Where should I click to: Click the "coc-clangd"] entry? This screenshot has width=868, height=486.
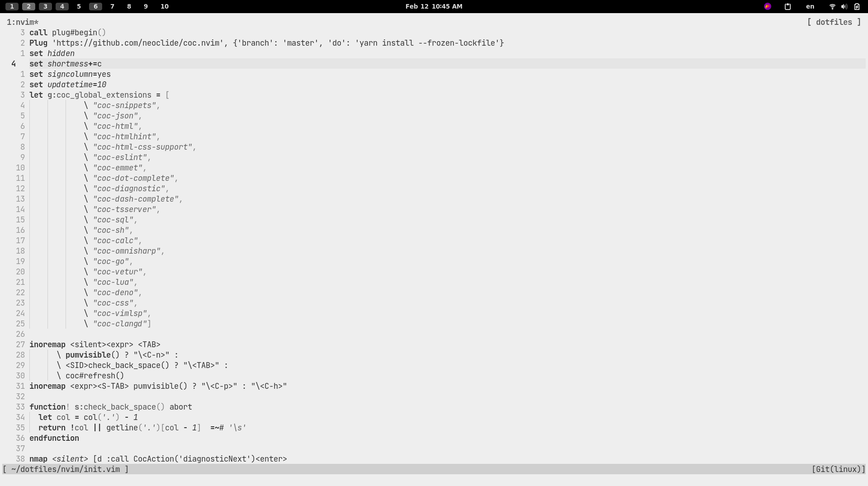click(122, 324)
